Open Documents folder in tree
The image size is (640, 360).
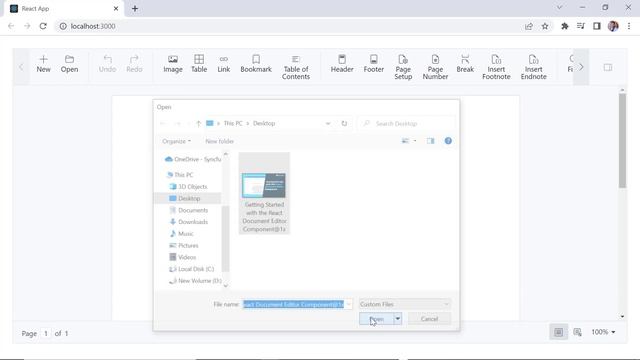tap(189, 210)
